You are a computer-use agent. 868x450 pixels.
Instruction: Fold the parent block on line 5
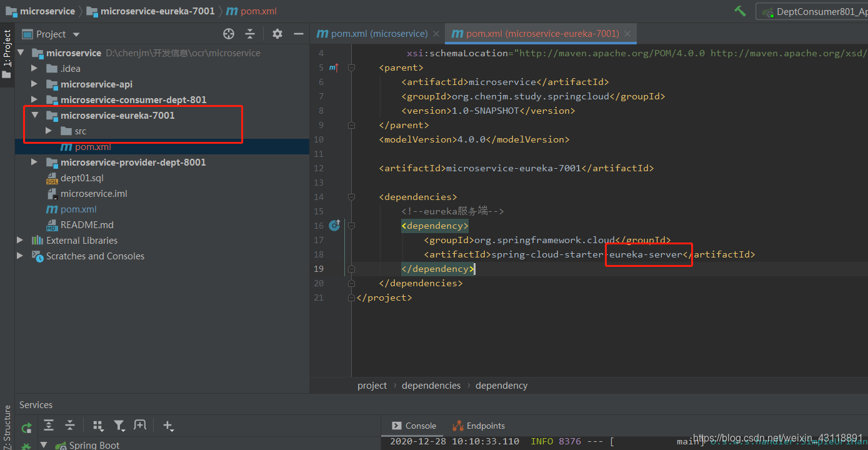coord(351,67)
